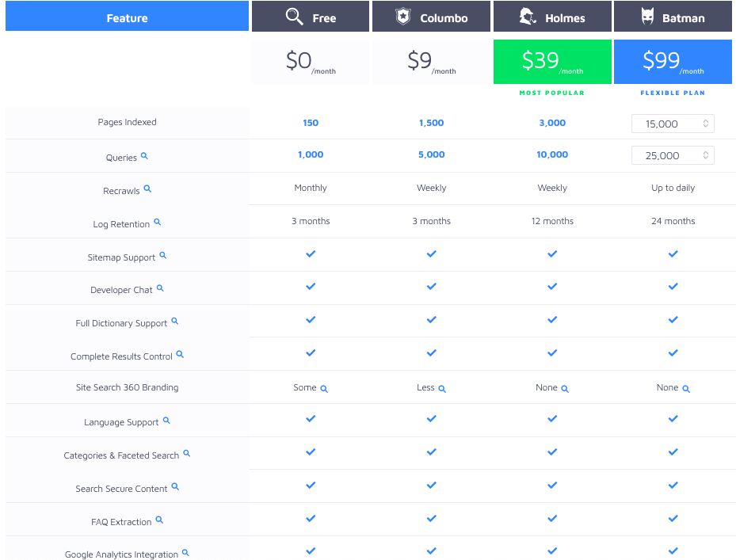Viewport: 736px width, 560px height.
Task: Click the Sitemap Support magnifier icon
Action: pos(163,255)
